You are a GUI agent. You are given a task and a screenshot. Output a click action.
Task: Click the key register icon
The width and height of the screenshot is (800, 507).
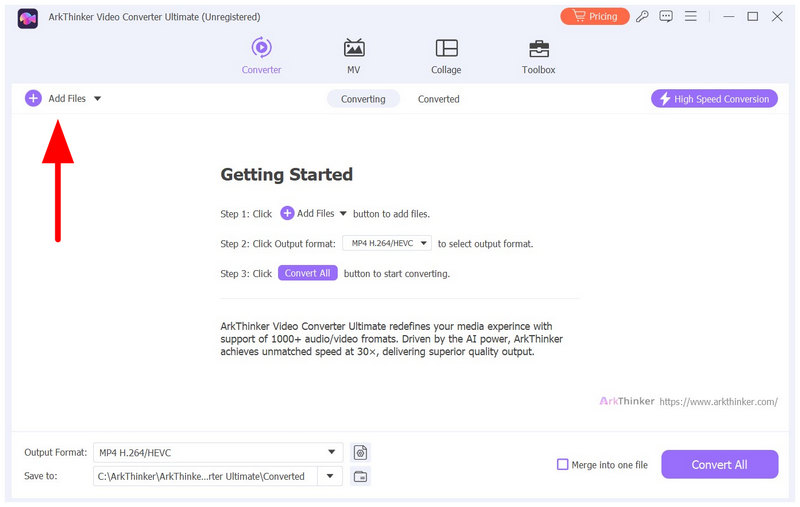642,16
